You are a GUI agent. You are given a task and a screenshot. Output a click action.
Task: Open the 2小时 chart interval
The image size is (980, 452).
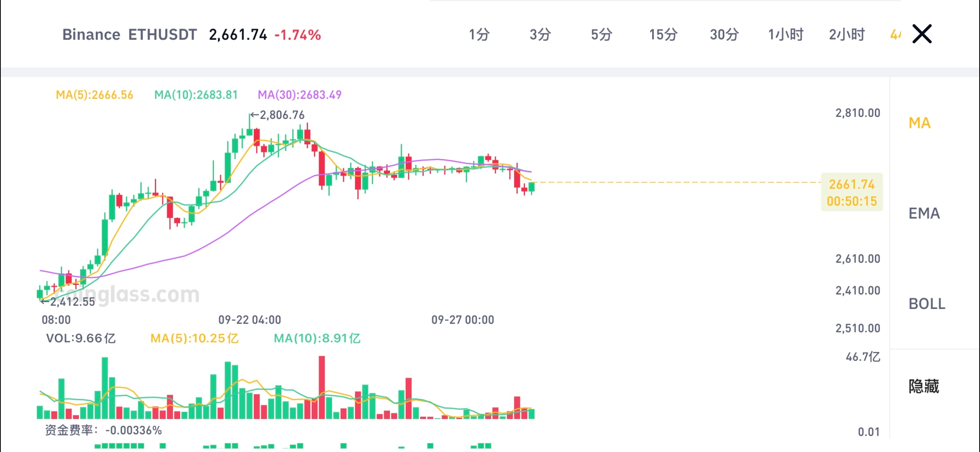pos(847,35)
